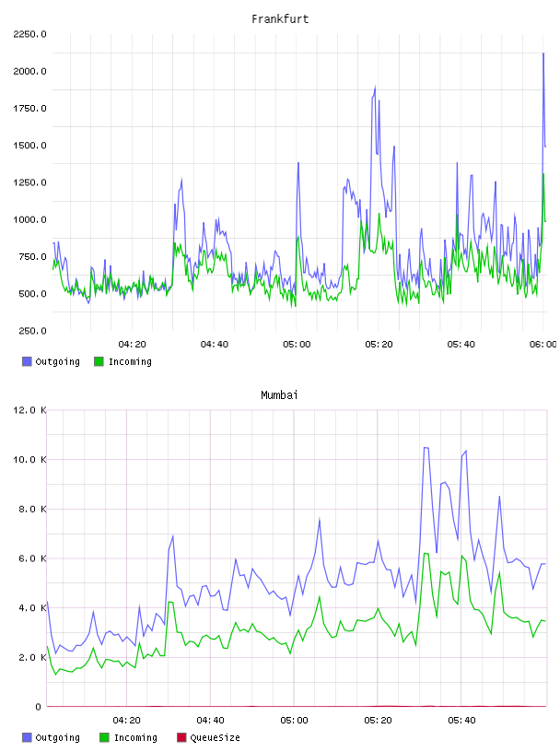This screenshot has width=560, height=752.
Task: Click Frankfurt y-axis label 1000.0
Action: [29, 219]
